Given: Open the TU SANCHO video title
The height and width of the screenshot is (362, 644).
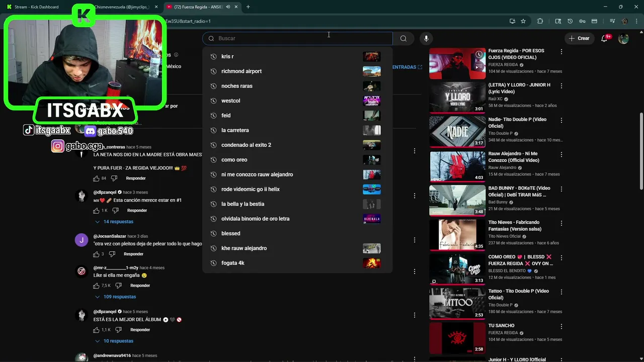Looking at the screenshot, I should pos(501,326).
